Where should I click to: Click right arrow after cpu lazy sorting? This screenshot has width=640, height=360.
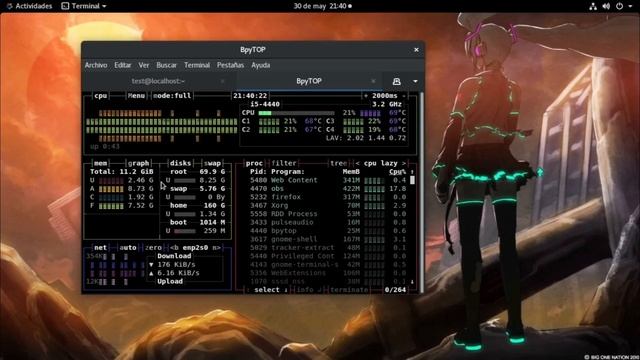pyautogui.click(x=404, y=163)
